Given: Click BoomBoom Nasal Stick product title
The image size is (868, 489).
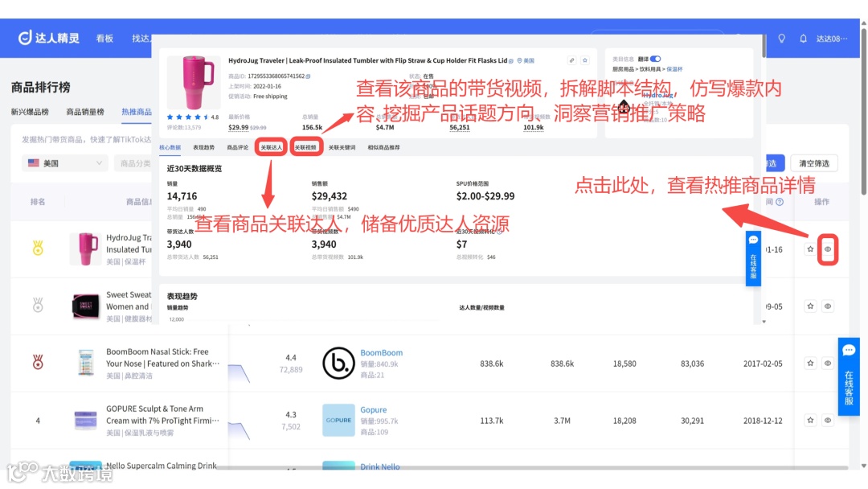Looking at the screenshot, I should click(x=162, y=358).
